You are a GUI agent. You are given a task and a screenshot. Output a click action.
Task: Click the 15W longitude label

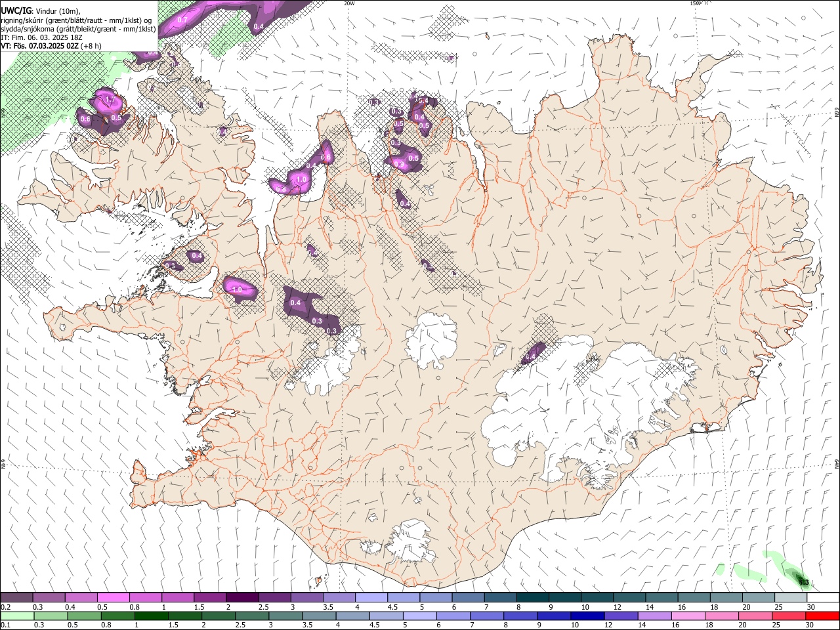(x=694, y=3)
